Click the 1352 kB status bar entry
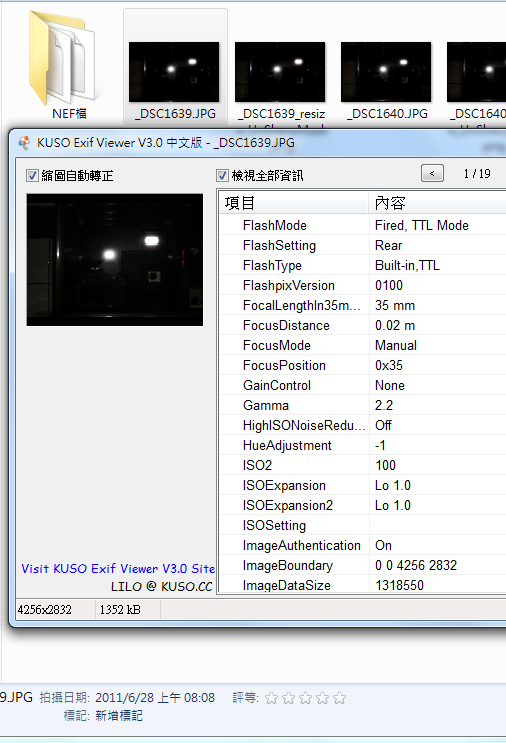Image resolution: width=506 pixels, height=743 pixels. [x=120, y=609]
